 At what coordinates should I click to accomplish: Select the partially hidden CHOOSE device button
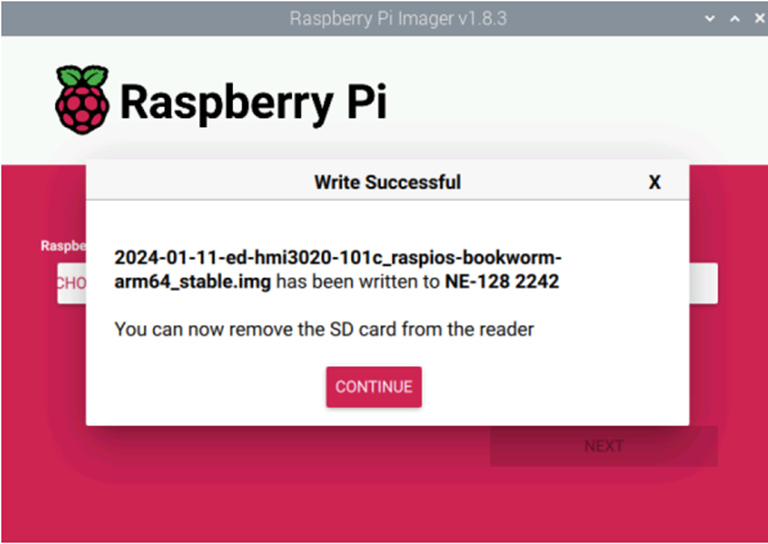[72, 284]
